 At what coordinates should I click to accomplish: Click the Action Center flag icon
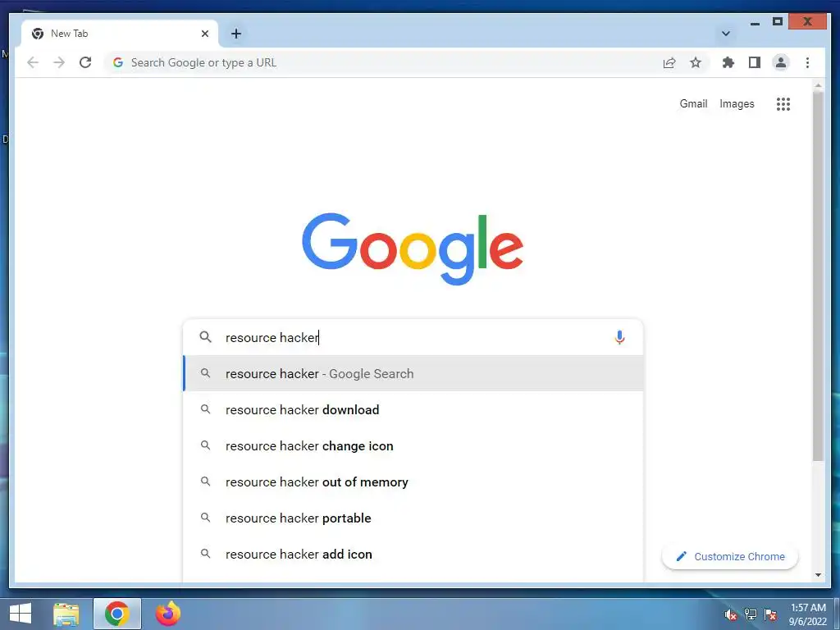770,614
